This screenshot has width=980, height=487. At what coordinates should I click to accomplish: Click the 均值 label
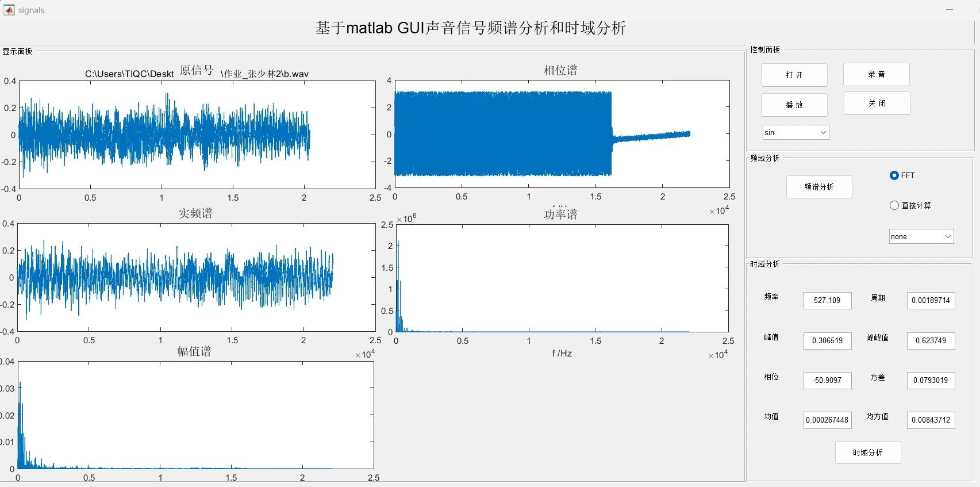coord(771,416)
